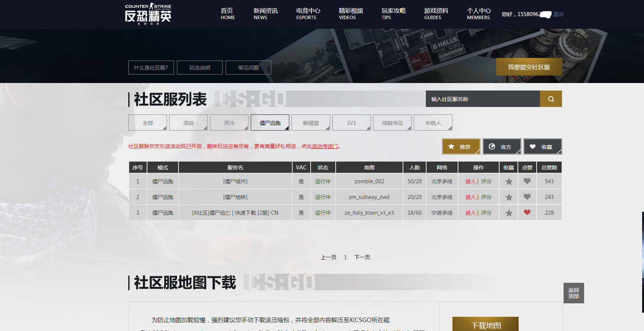Click the 玩法说明 button

[x=200, y=67]
